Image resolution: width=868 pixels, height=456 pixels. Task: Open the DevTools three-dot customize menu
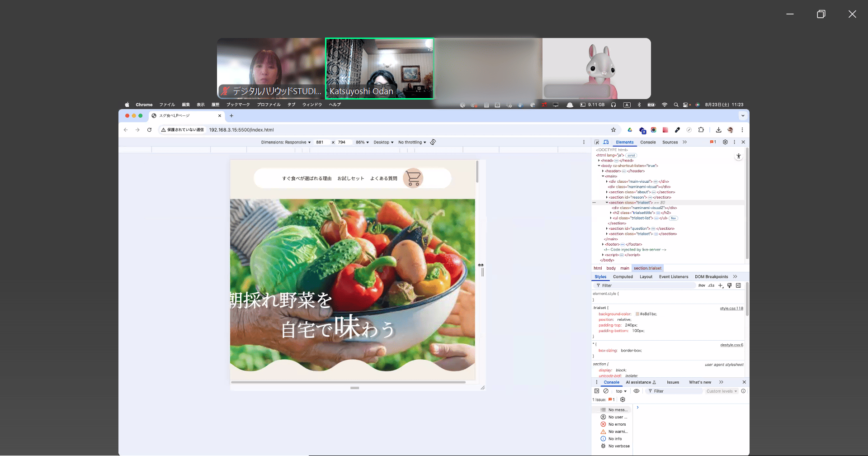[x=734, y=142]
